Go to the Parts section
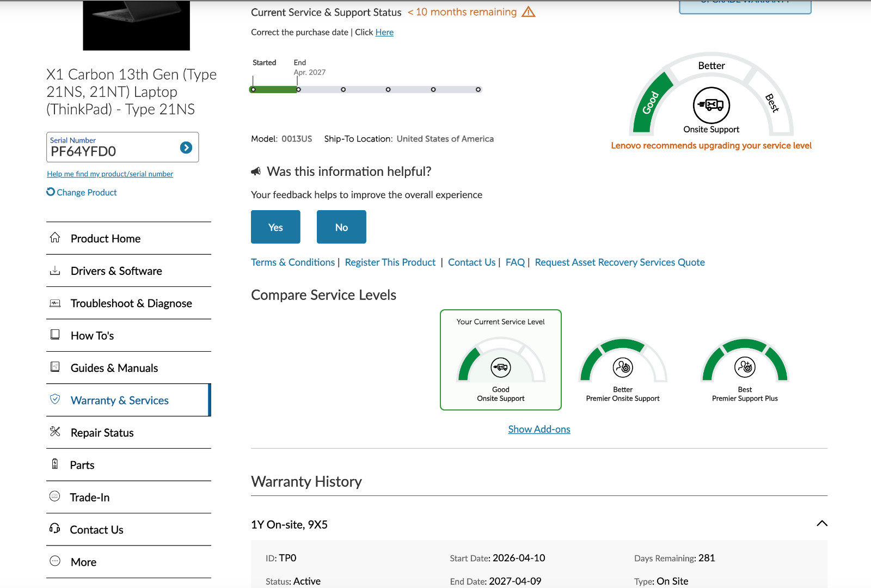This screenshot has height=588, width=871. (128, 465)
